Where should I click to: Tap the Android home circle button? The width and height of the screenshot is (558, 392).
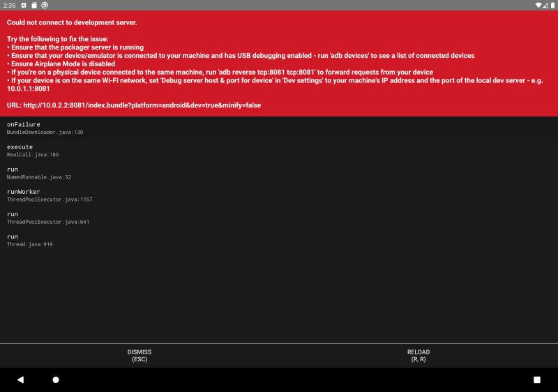coord(56,379)
